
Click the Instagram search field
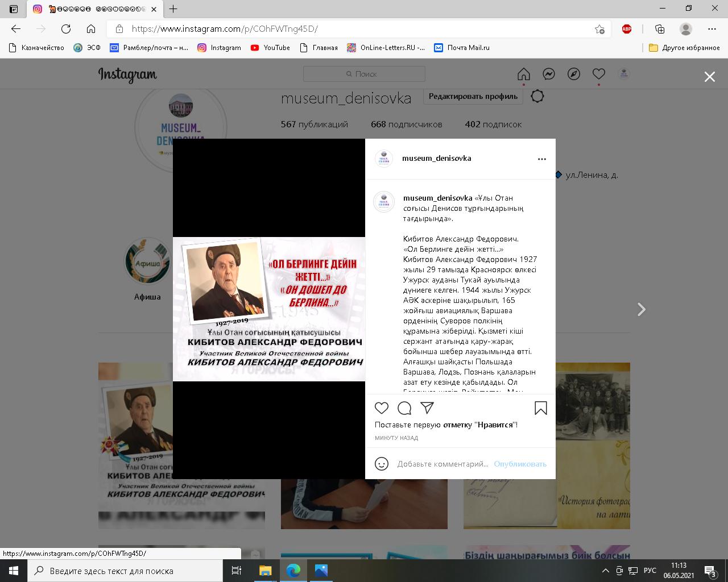point(364,74)
